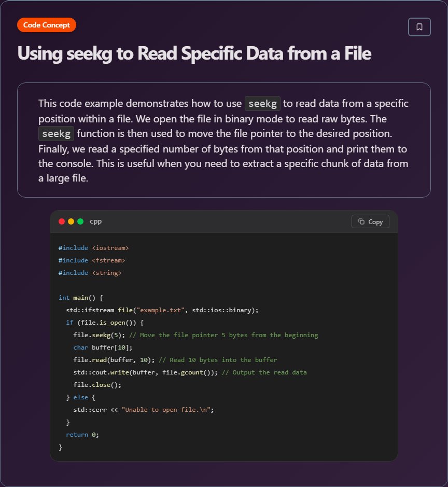Click the yellow dot in the code header

(x=71, y=221)
